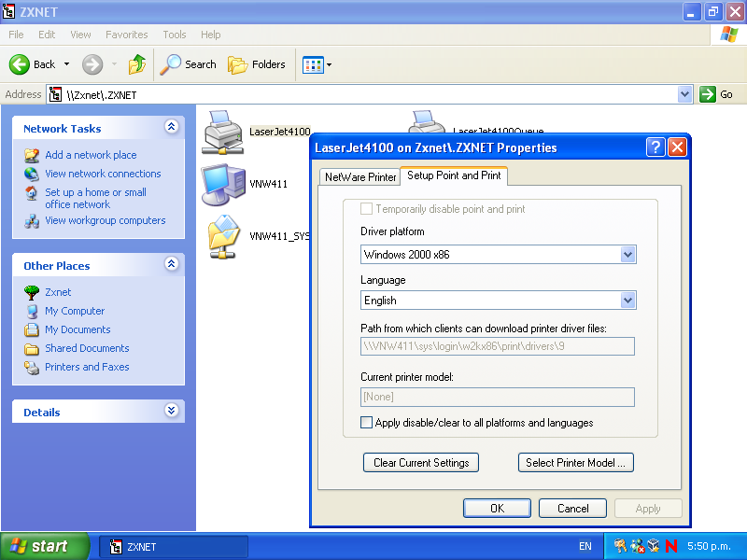Image resolution: width=747 pixels, height=560 pixels.
Task: Click the Add a network place icon
Action: tap(32, 155)
